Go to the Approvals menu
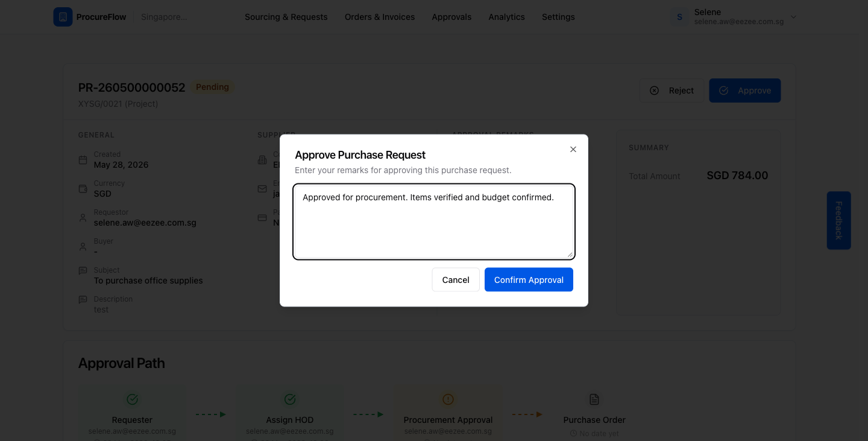The width and height of the screenshot is (868, 441). coord(451,17)
